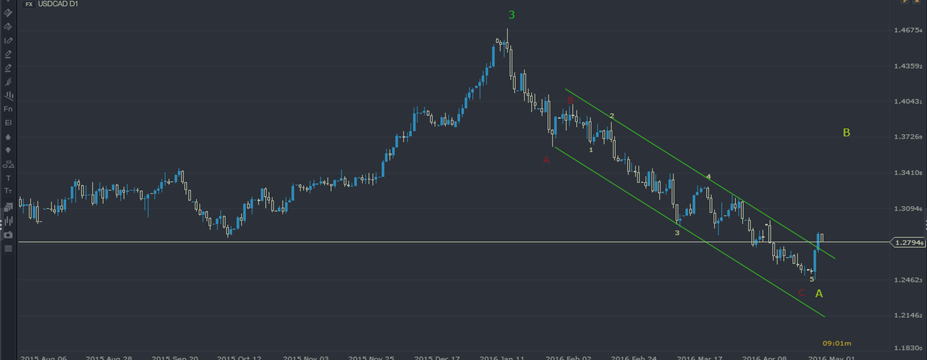This screenshot has width=927, height=360.
Task: Click the 2016 Apr 08 date label
Action: pyautogui.click(x=765, y=357)
